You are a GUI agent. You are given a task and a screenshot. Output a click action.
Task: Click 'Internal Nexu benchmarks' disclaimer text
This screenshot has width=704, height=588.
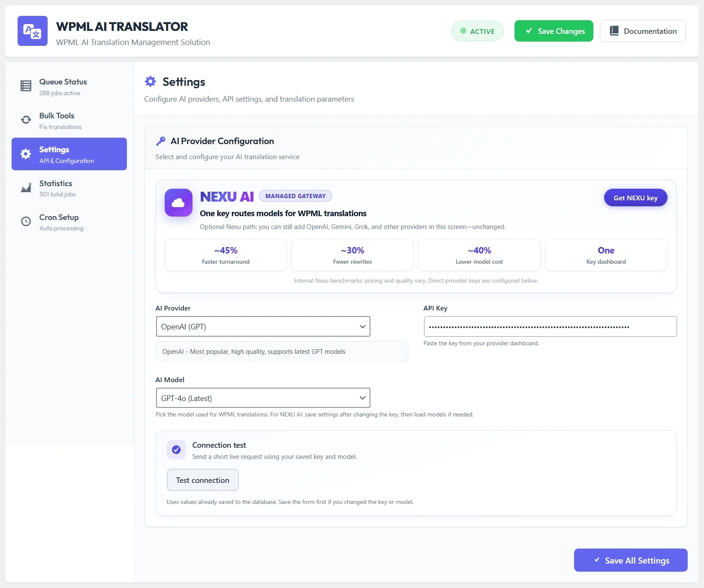coord(416,280)
